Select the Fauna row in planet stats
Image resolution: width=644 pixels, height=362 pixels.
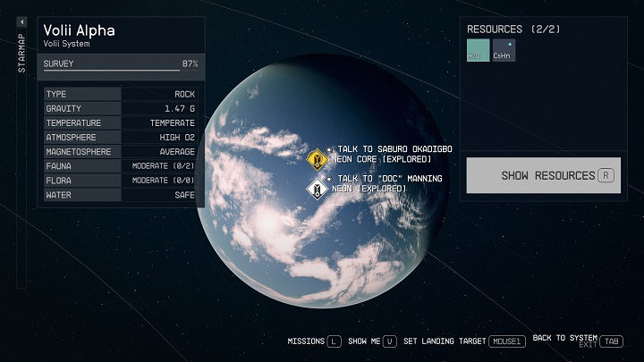pos(120,165)
